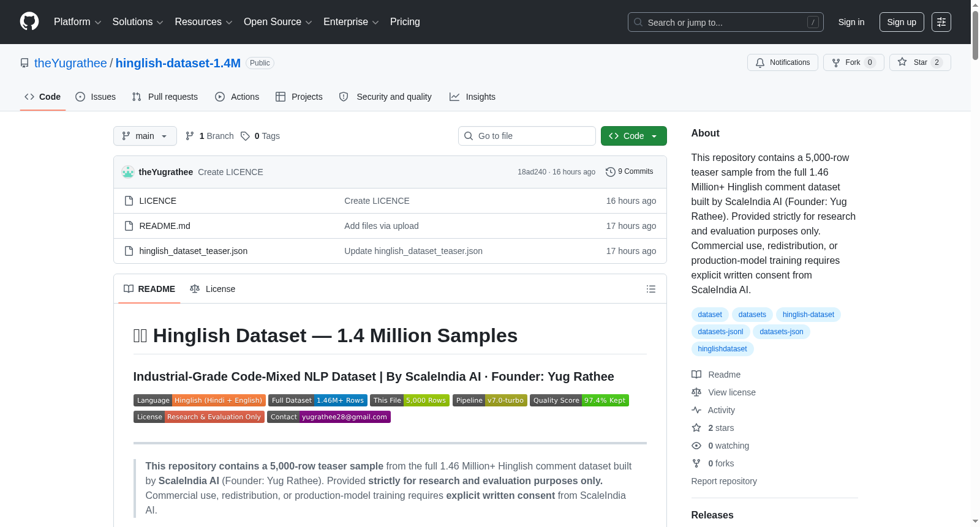Open the 9 Commits history link
The width and height of the screenshot is (980, 527).
pos(630,172)
